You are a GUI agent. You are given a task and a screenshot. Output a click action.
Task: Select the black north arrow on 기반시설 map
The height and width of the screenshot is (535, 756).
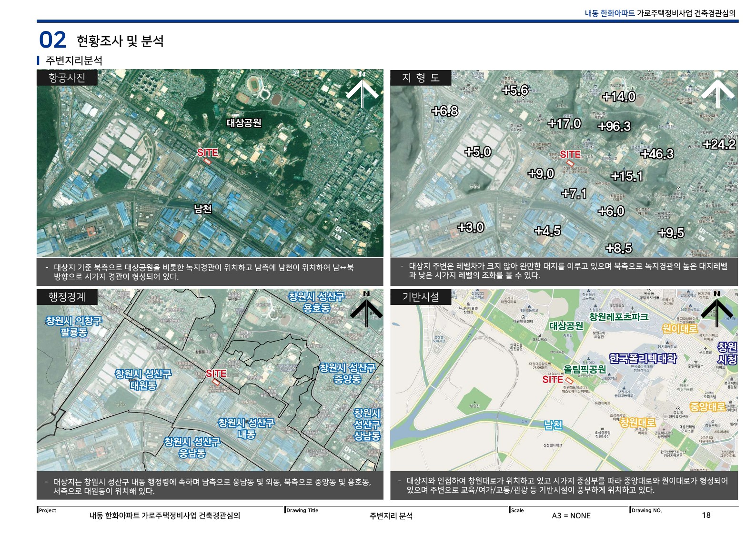(x=717, y=309)
